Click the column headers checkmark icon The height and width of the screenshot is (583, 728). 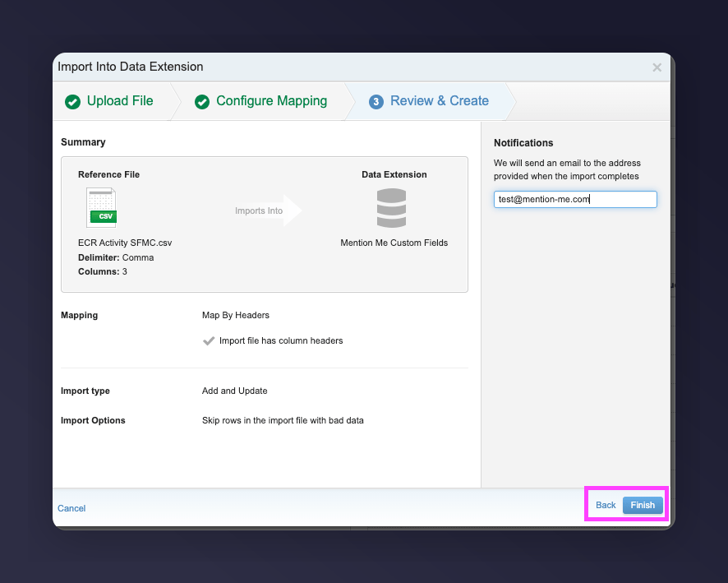pyautogui.click(x=209, y=341)
